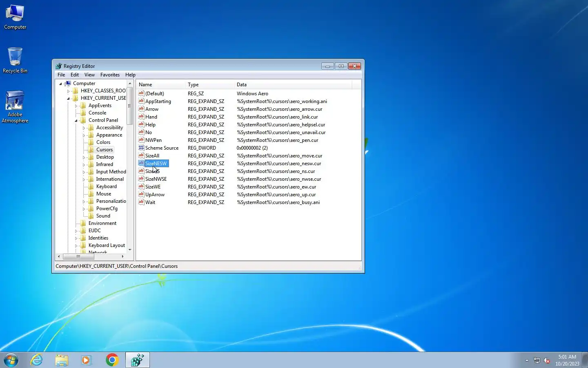The height and width of the screenshot is (368, 588).
Task: Select the SizeAll value name
Action: click(152, 156)
